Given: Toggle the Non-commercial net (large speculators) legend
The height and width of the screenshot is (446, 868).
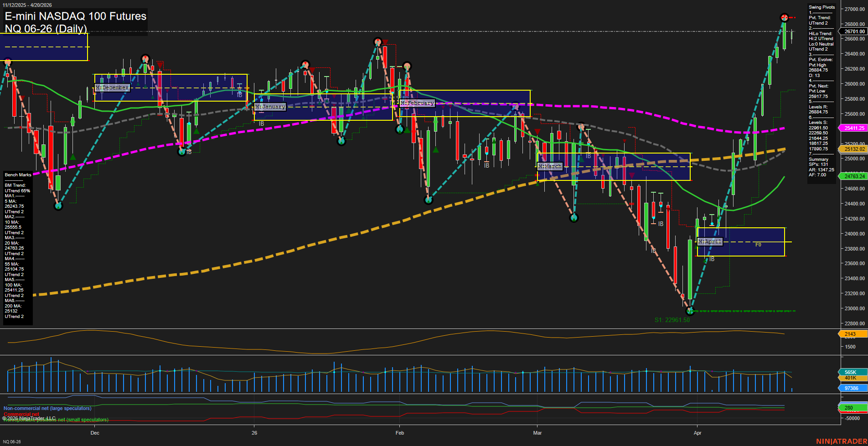Looking at the screenshot, I should click(47, 408).
